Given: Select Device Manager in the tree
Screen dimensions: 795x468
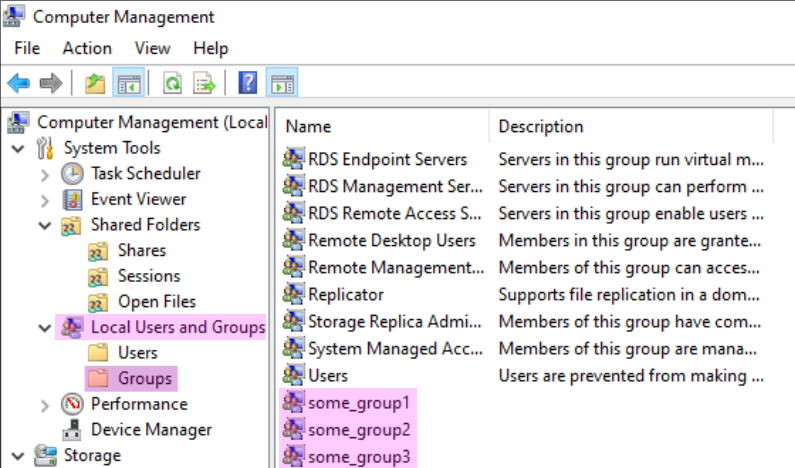Looking at the screenshot, I should (151, 429).
